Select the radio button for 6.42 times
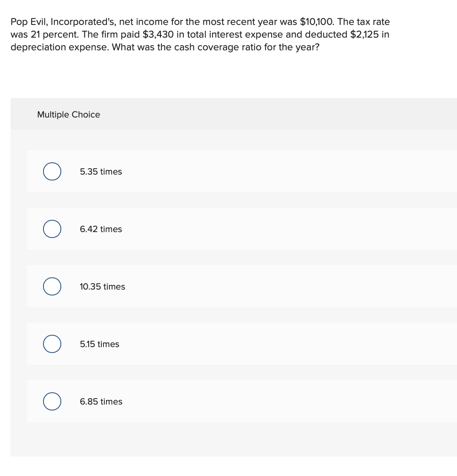Screen dimensions: 457x476 coord(52,229)
